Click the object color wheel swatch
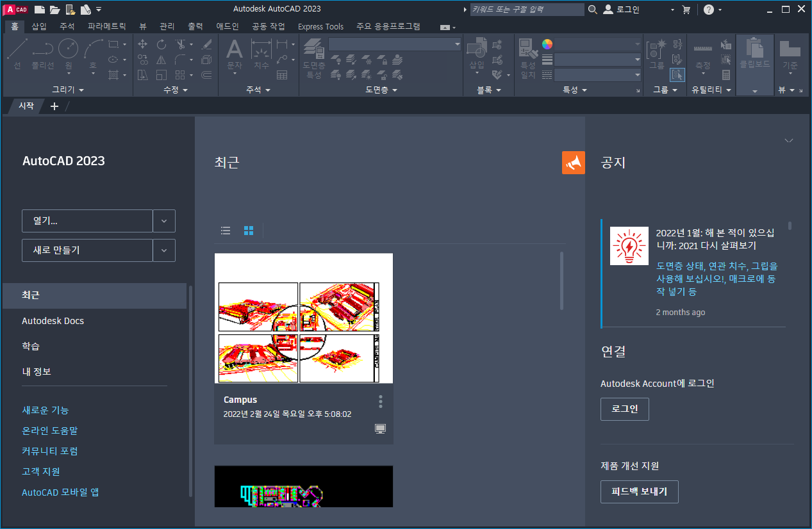812x529 pixels. click(x=547, y=44)
